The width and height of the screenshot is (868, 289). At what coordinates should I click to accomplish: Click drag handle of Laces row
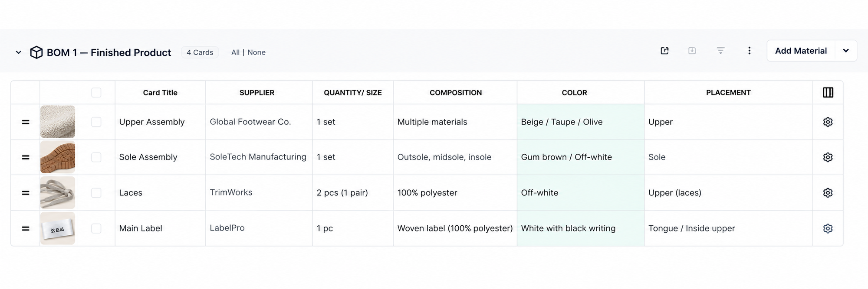click(x=26, y=193)
